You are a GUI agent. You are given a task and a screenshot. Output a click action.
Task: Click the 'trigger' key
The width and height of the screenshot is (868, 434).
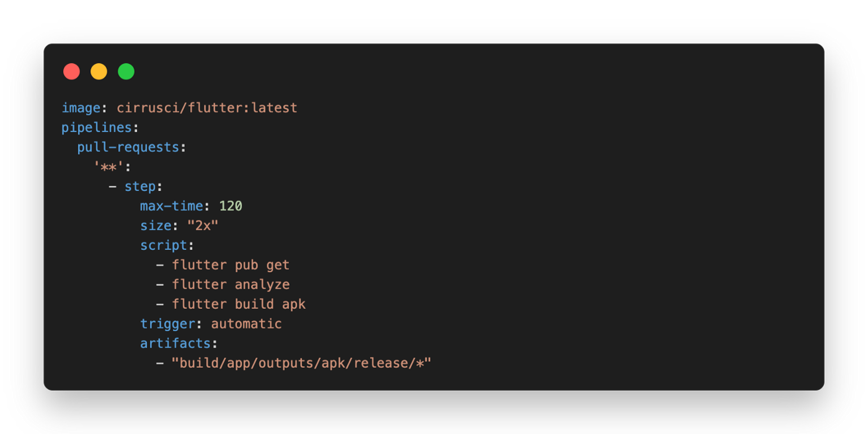168,324
